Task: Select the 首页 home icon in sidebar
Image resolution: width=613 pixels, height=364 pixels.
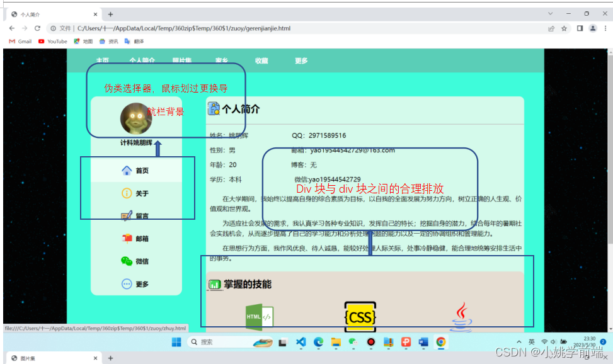Action: (127, 169)
